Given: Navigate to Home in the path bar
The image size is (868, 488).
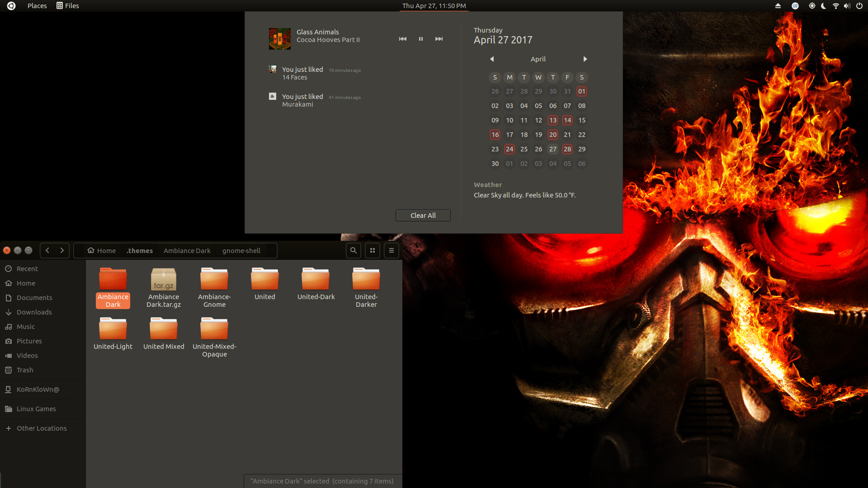Looking at the screenshot, I should pos(102,251).
